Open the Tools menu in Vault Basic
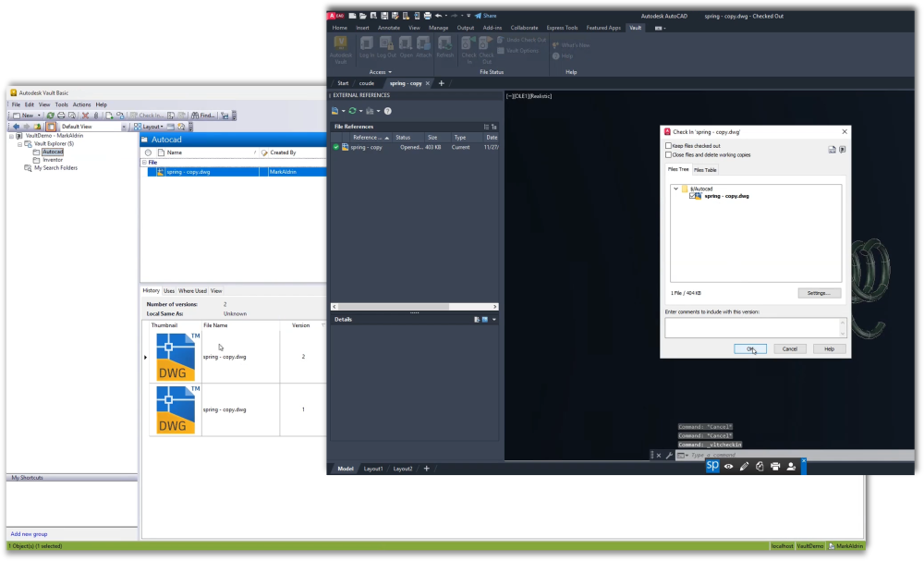 click(61, 104)
